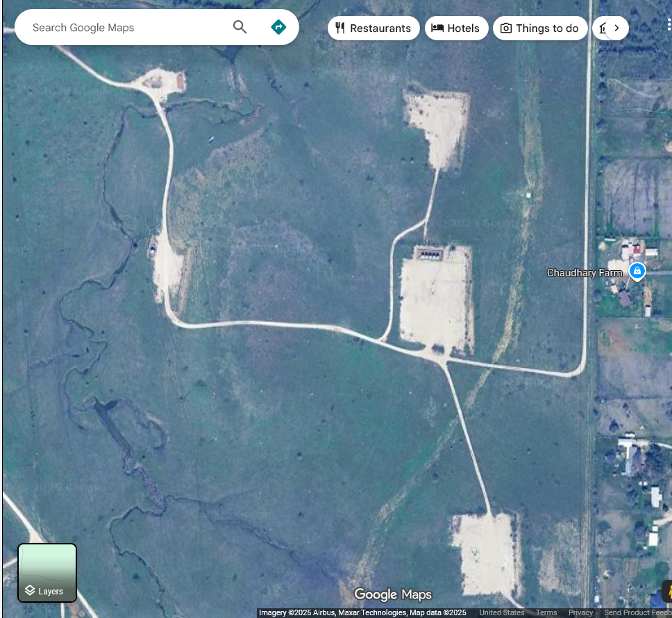
Task: Click the Chaudhary Farm location pin
Action: point(637,271)
